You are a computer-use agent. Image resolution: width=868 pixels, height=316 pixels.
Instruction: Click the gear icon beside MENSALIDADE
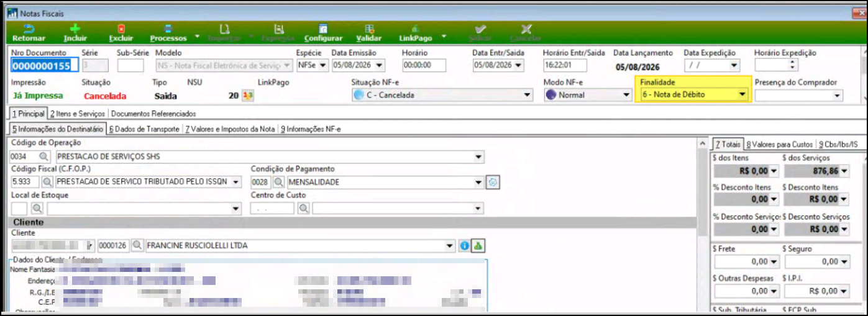[x=493, y=182]
